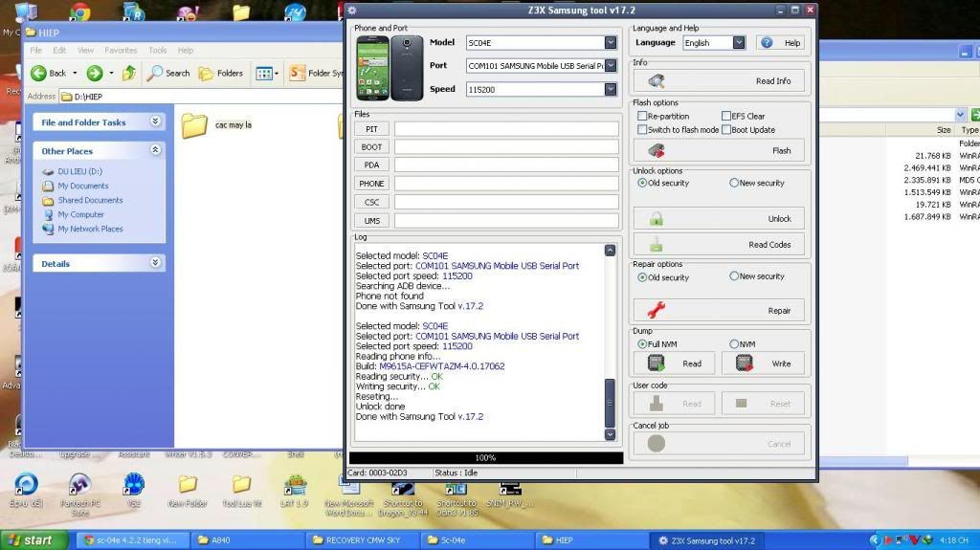Click the PIT file path field
980x550 pixels.
506,129
